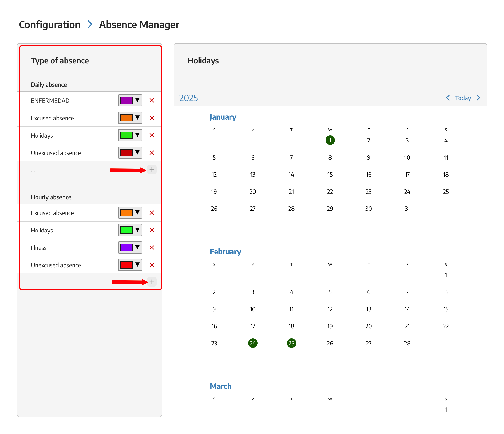504x434 pixels.
Task: Go to the next year with right chevron
Action: tap(478, 98)
